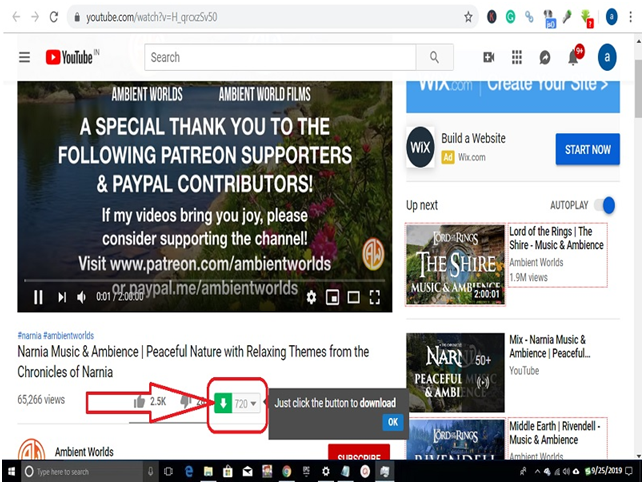
Task: Click the #ambientworlds hashtag
Action: click(x=69, y=335)
